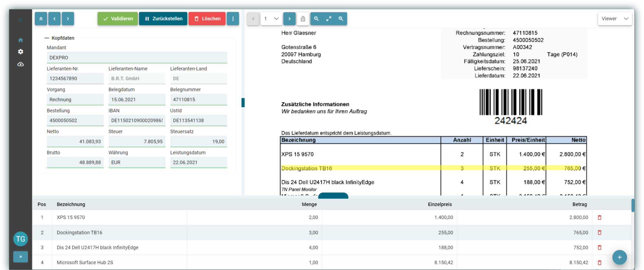
Task: Collapse the toolbar with the double chevron
Action: (41, 19)
